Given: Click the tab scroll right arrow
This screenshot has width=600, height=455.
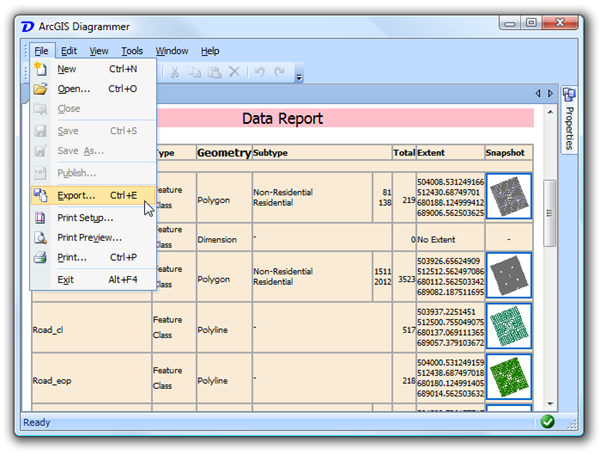Looking at the screenshot, I should 549,93.
